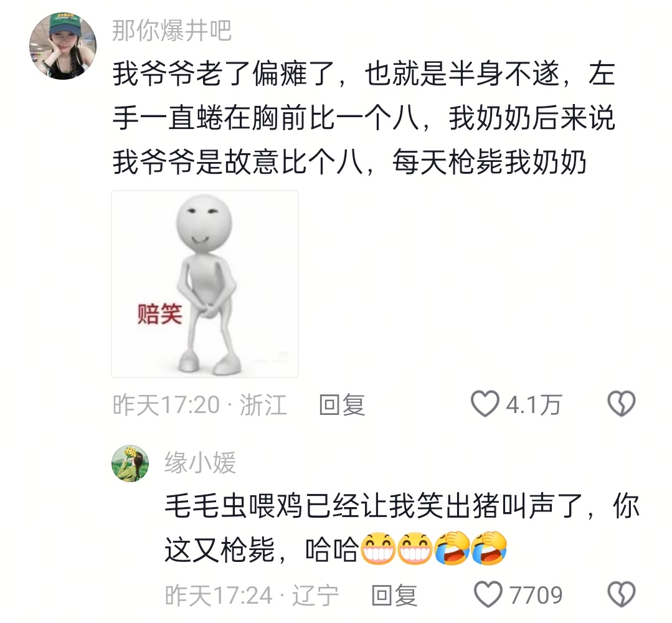The height and width of the screenshot is (623, 672).
Task: Tap the 昨天17:24 · 辽宁 timestamp
Action: (x=252, y=596)
